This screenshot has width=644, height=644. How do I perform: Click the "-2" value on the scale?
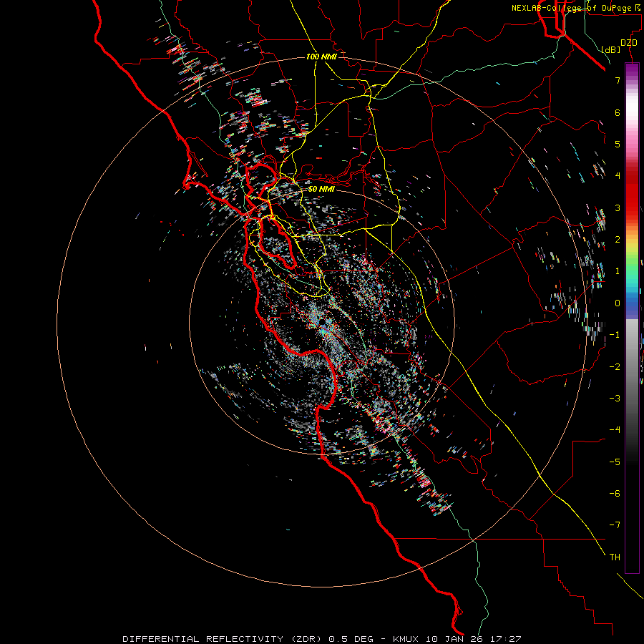(x=615, y=367)
